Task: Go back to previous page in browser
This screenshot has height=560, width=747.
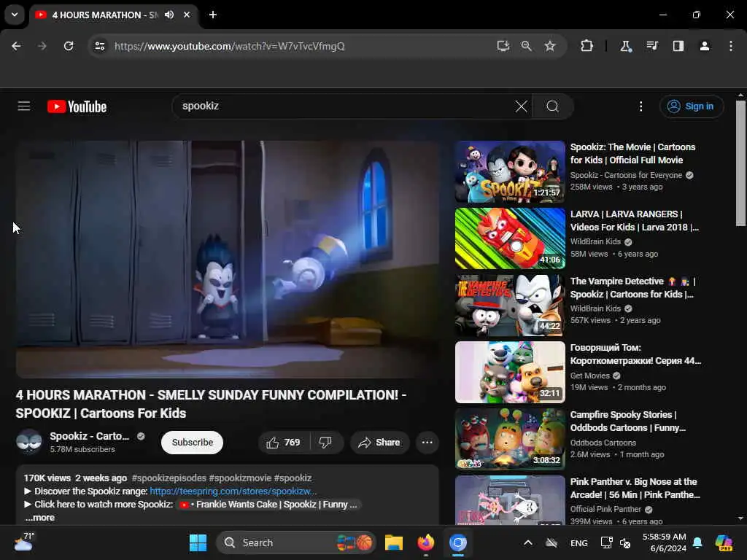Action: [x=16, y=46]
